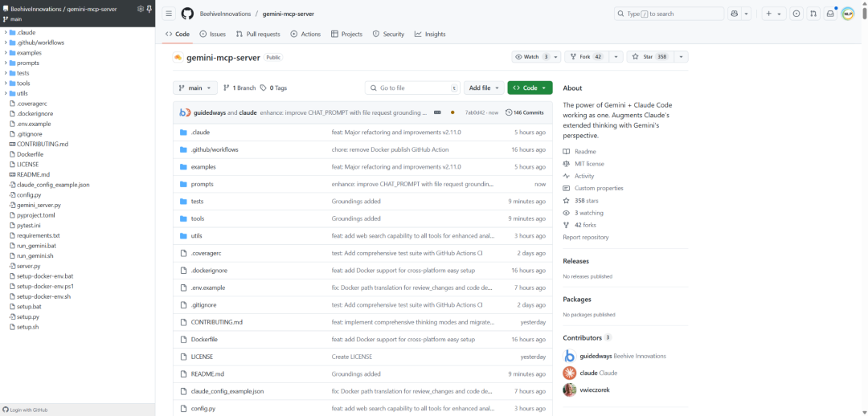Expand the commit message ellipsis icon

(x=437, y=112)
